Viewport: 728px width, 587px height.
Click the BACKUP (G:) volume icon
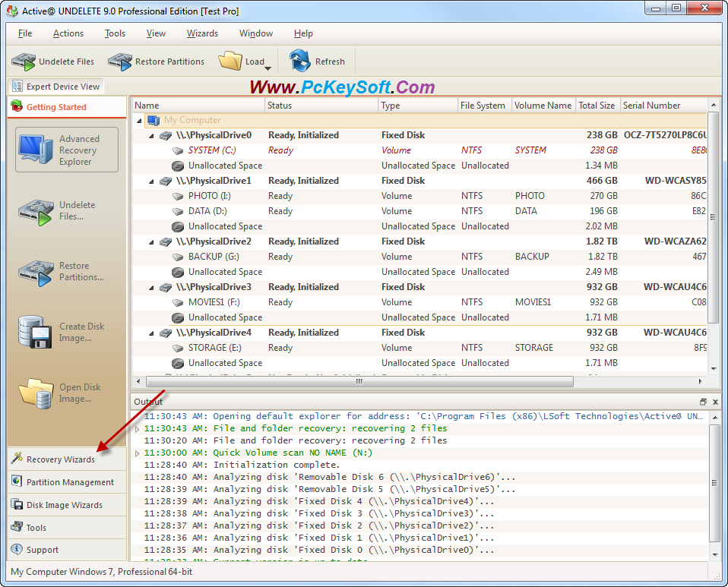point(178,257)
